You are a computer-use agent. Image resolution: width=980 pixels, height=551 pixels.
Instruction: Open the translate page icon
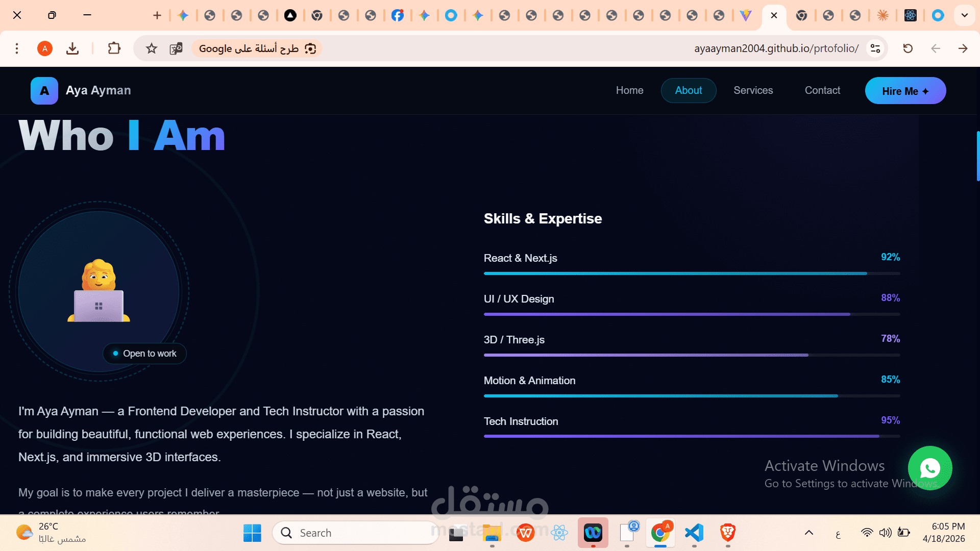tap(176, 48)
